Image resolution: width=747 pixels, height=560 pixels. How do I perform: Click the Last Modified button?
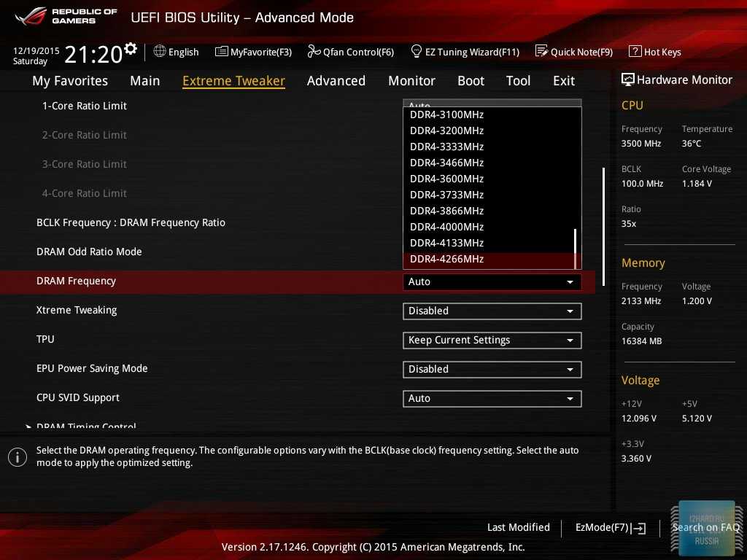point(518,527)
